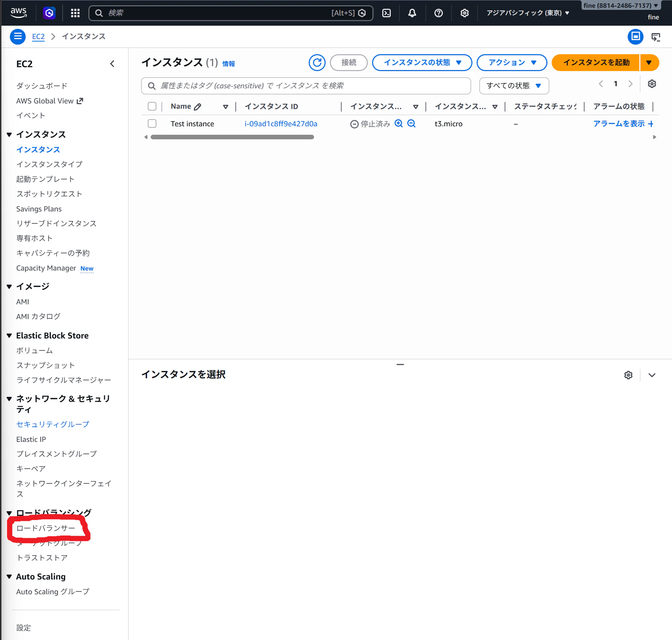Open details panel settings gear

point(628,375)
